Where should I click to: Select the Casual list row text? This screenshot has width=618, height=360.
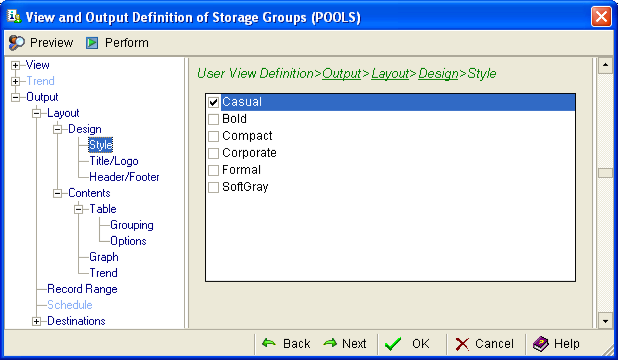pos(242,102)
